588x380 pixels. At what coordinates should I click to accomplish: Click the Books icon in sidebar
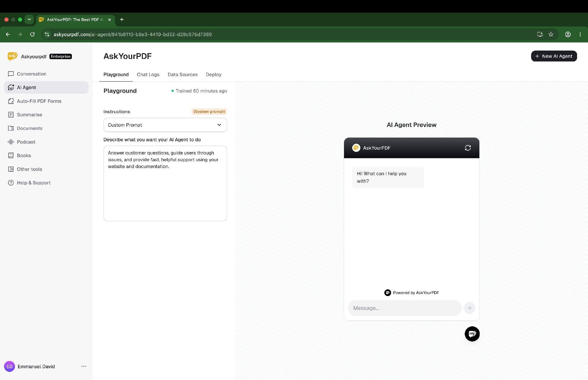[x=11, y=155]
